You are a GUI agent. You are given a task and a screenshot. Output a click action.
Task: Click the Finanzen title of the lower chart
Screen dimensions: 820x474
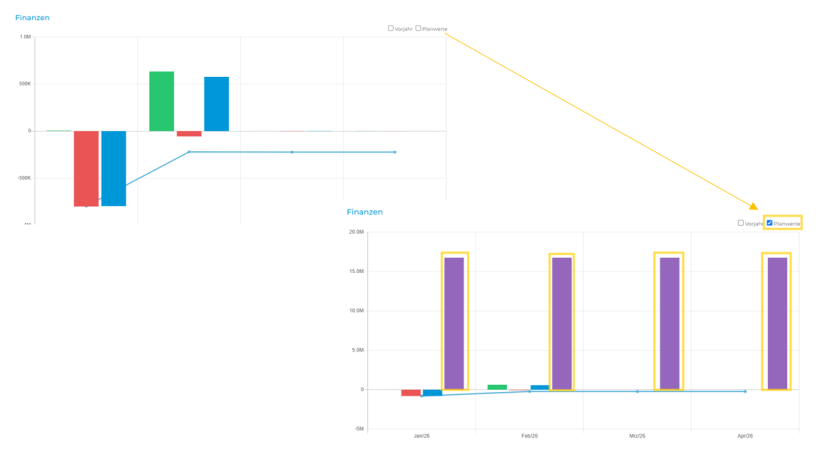365,212
